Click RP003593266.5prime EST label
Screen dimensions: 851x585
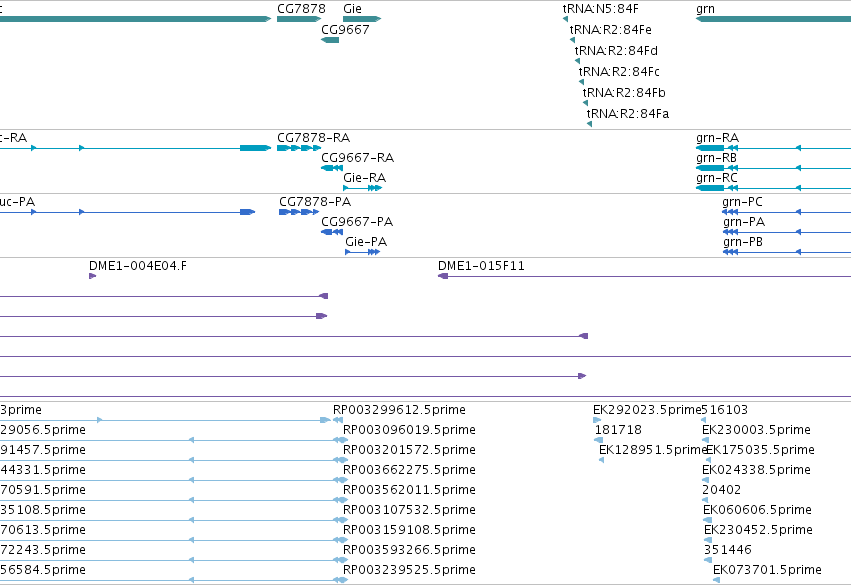tap(409, 550)
